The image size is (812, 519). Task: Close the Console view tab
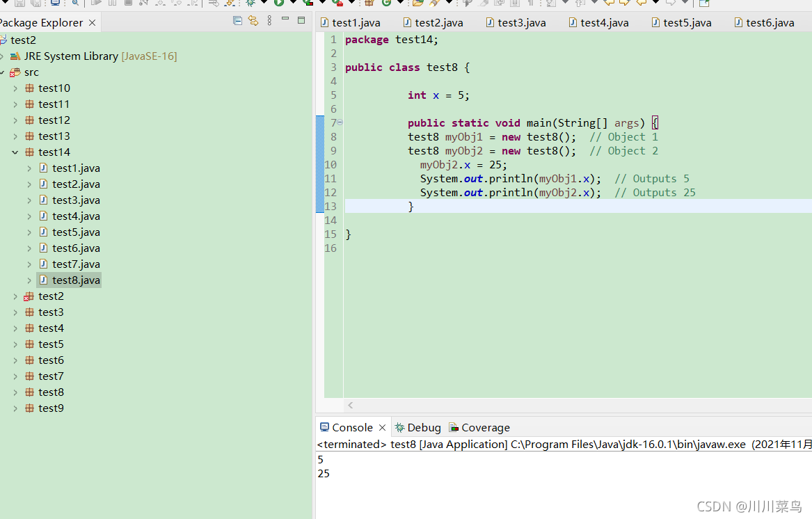(x=382, y=427)
